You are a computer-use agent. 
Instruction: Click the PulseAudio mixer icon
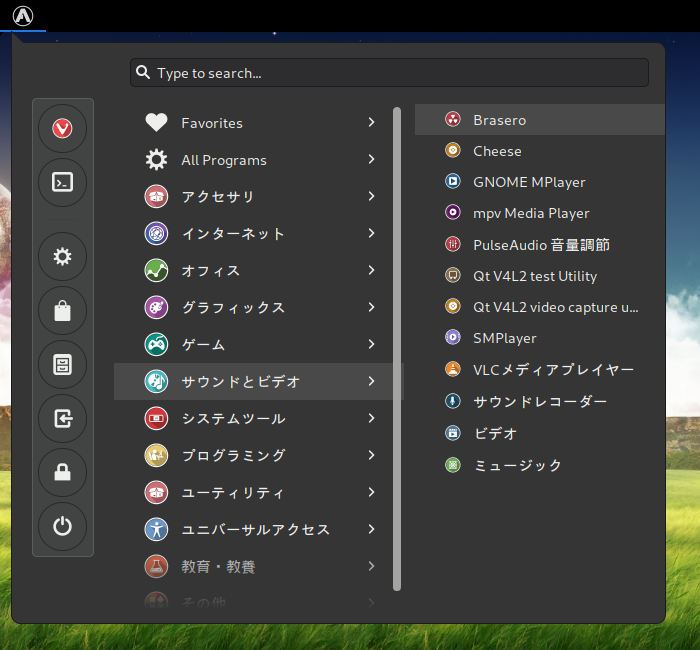(453, 244)
